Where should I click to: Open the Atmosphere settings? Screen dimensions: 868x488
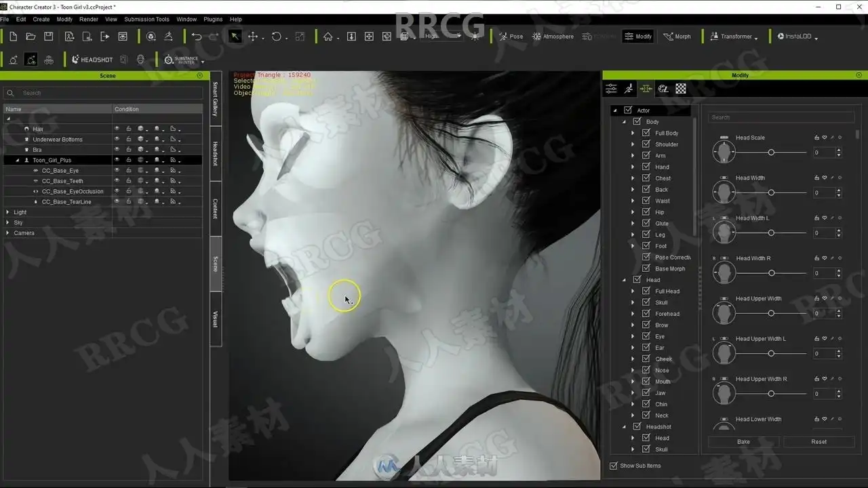point(553,37)
